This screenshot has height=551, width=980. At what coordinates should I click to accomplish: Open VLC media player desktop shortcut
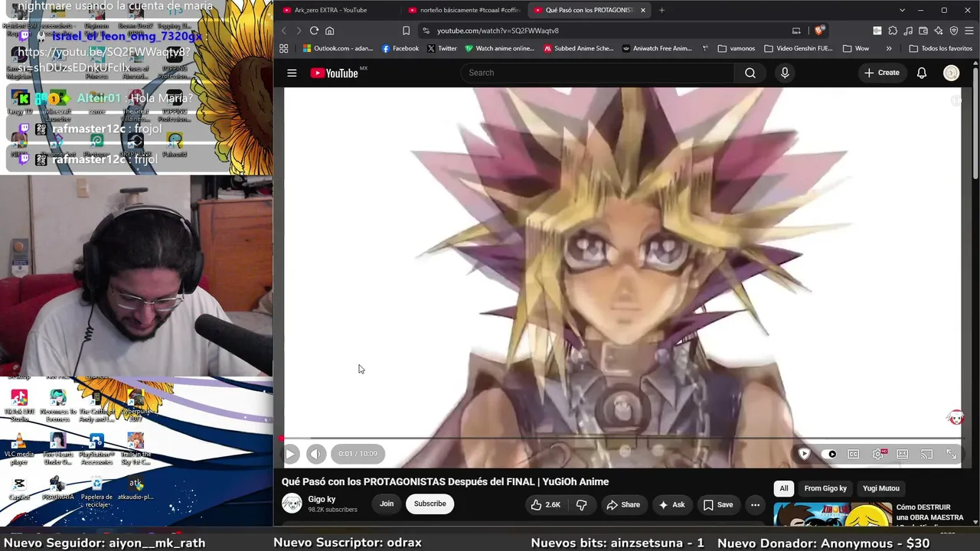pyautogui.click(x=19, y=450)
